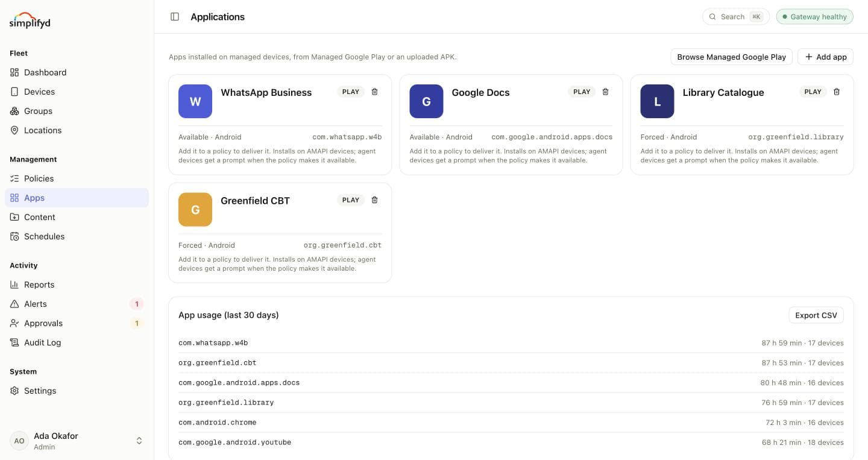Open the Schedules section
The width and height of the screenshot is (868, 460).
click(77, 236)
